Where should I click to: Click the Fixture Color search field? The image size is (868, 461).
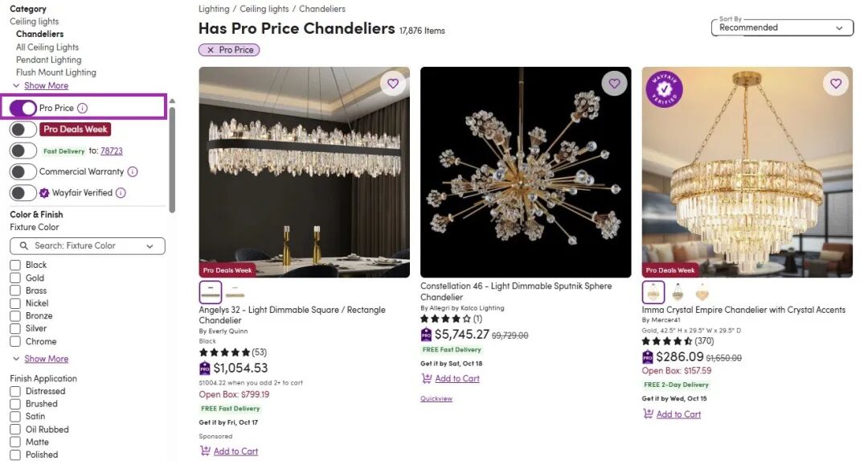click(88, 246)
